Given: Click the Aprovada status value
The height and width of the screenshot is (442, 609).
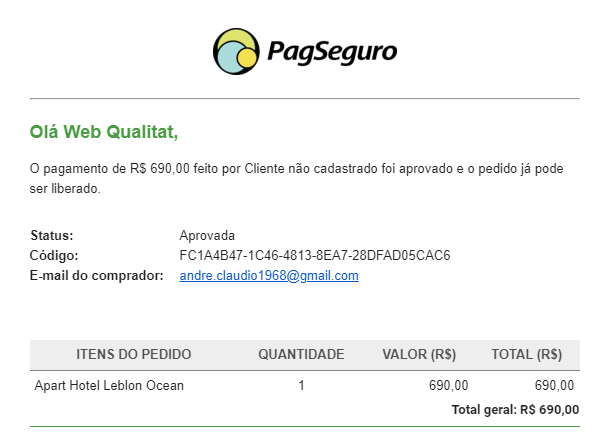Looking at the screenshot, I should (207, 235).
